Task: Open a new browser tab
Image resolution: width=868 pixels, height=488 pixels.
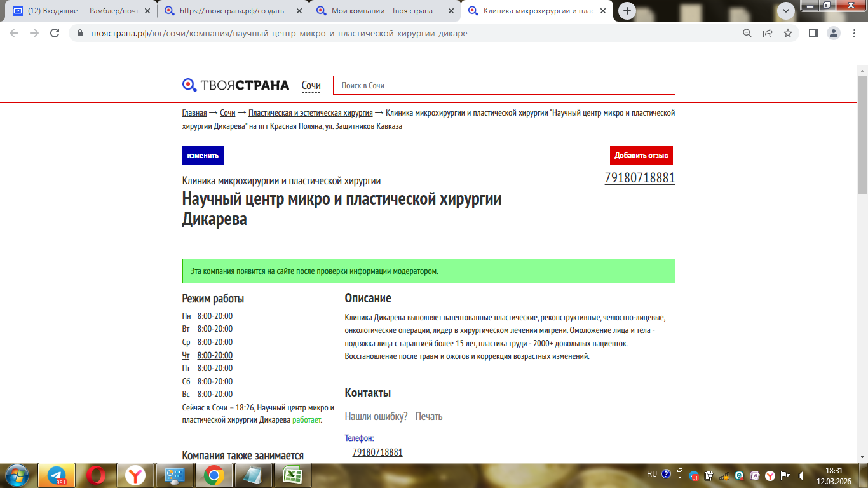Action: tap(627, 11)
